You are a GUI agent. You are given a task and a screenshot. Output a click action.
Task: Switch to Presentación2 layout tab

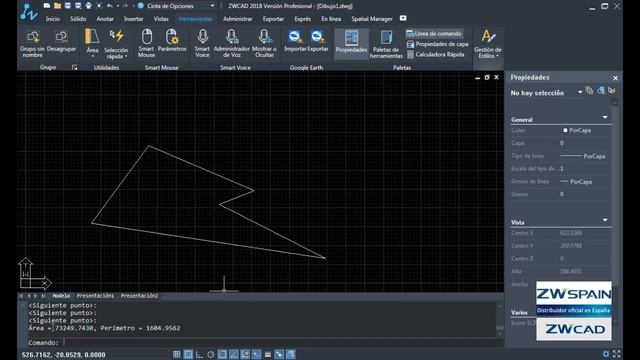(139, 296)
